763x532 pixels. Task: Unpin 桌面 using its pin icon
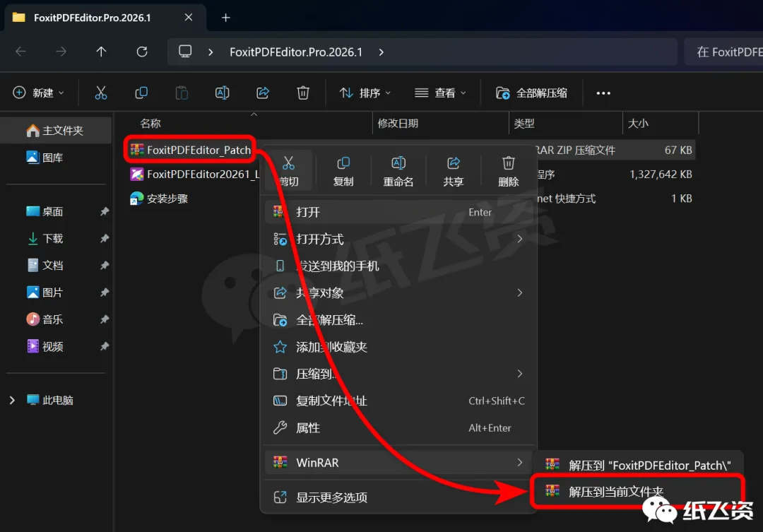tap(104, 211)
